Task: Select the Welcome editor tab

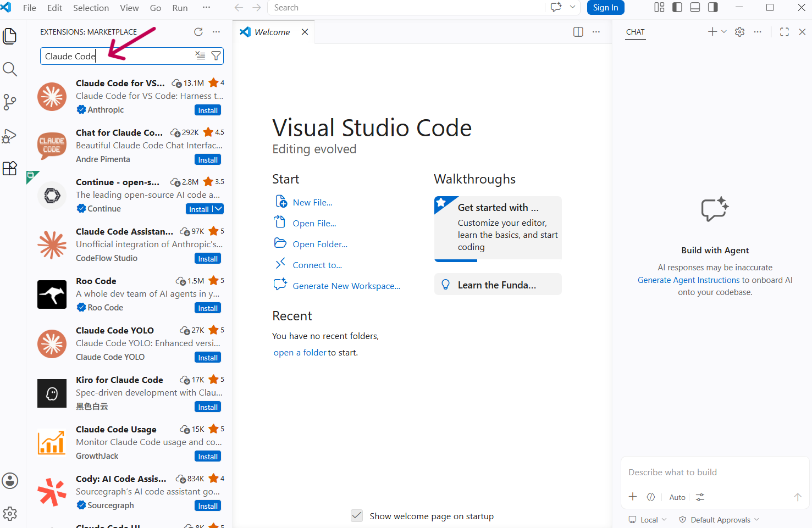Action: (272, 32)
